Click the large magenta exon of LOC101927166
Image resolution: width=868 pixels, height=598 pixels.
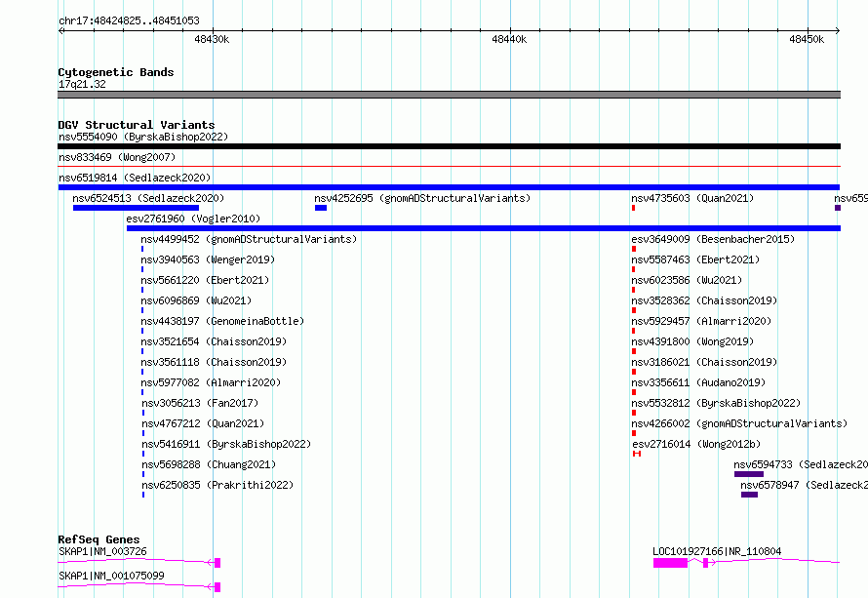point(670,563)
